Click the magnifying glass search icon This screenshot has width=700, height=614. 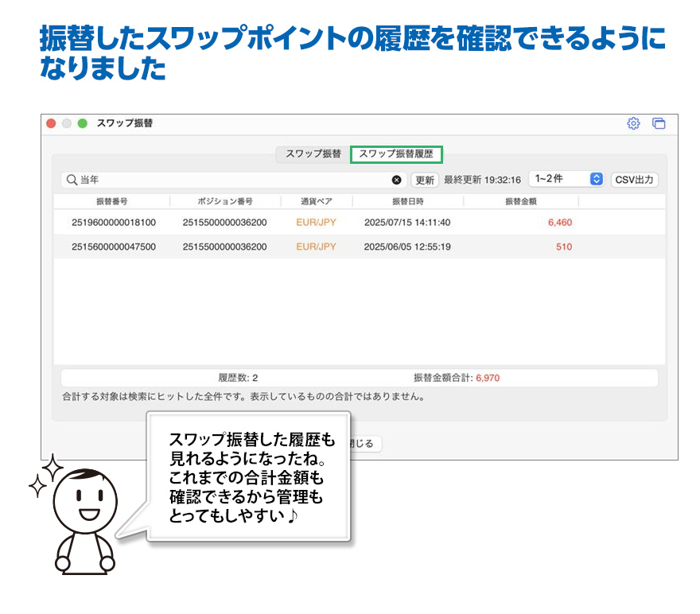tap(71, 180)
